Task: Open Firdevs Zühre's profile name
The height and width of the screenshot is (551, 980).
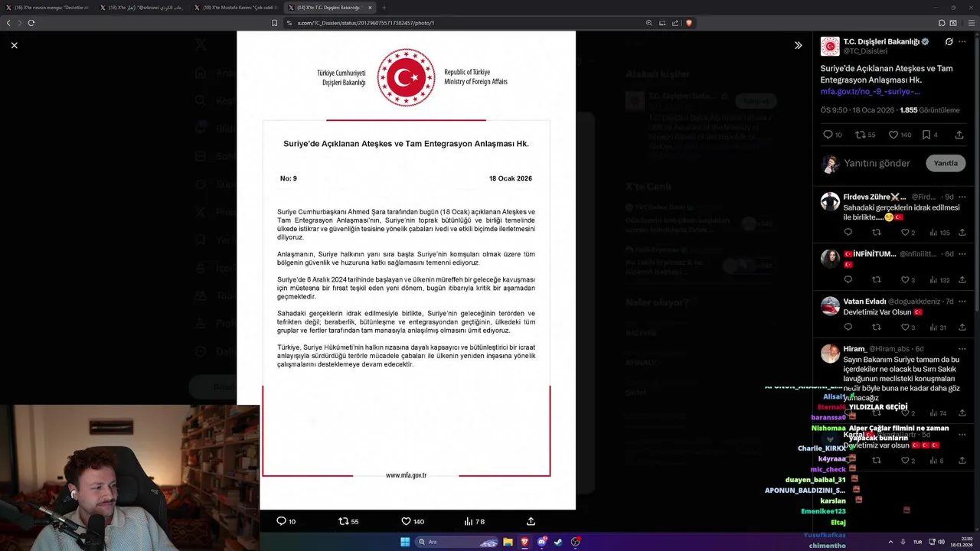Action: click(874, 197)
